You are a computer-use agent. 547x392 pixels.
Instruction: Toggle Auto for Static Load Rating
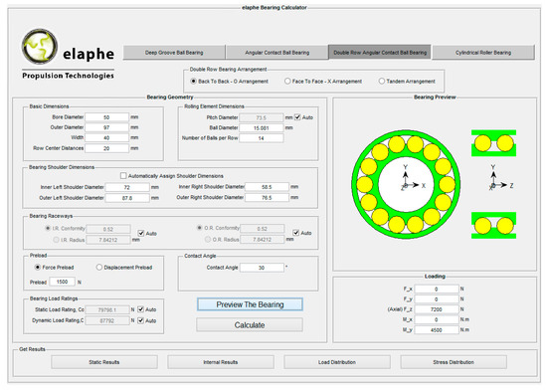tap(140, 309)
